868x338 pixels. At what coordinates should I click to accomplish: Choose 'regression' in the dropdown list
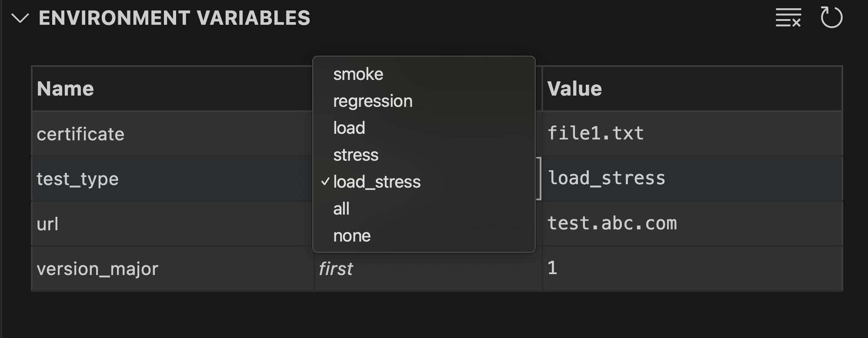coord(373,101)
